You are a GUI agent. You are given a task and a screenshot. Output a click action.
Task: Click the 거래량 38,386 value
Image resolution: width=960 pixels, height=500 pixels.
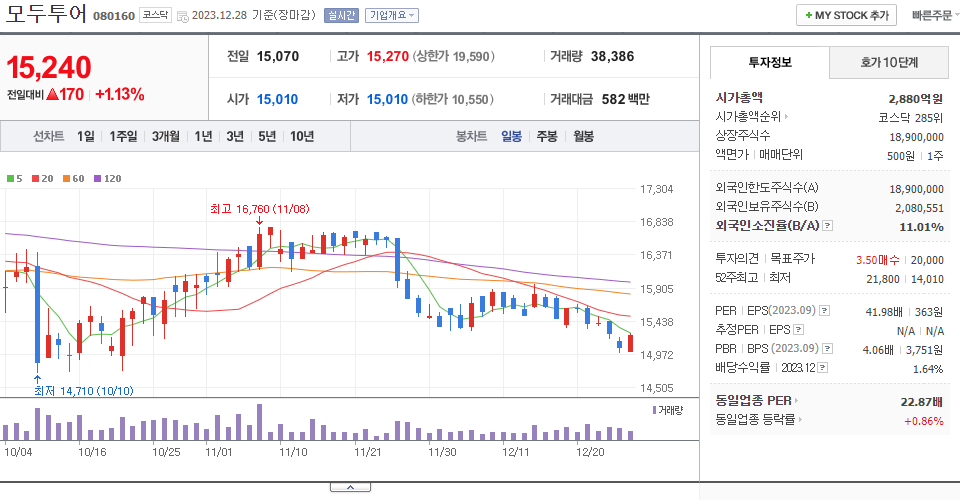[x=612, y=56]
